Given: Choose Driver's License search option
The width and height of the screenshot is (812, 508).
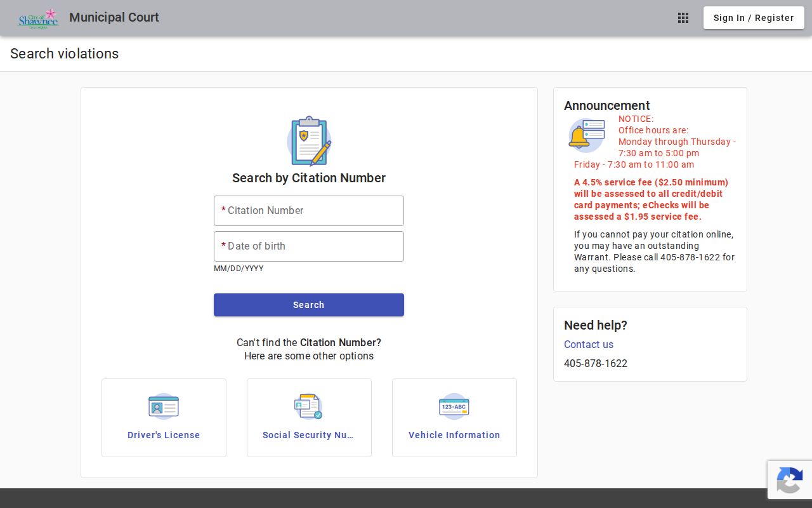Looking at the screenshot, I should point(164,418).
